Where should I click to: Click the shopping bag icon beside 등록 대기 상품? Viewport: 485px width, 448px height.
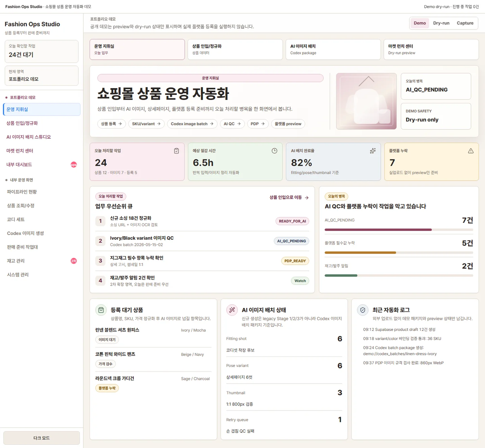(x=101, y=310)
